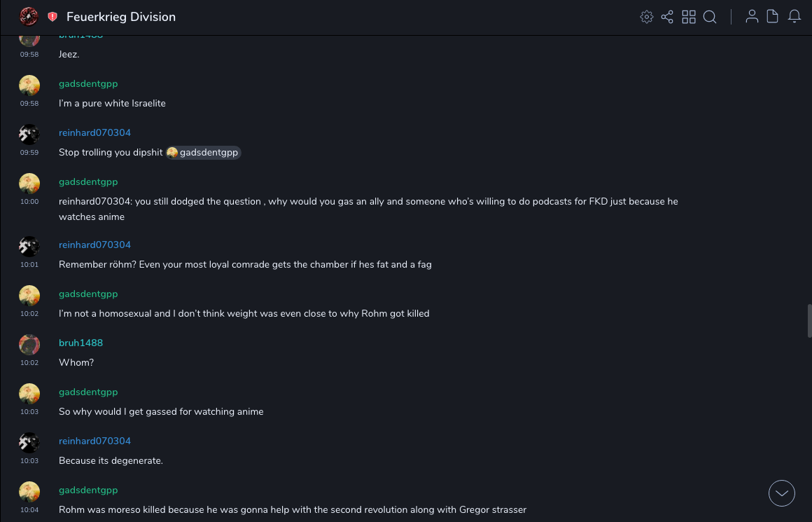The width and height of the screenshot is (812, 522).
Task: Open the members list person icon
Action: click(x=752, y=17)
